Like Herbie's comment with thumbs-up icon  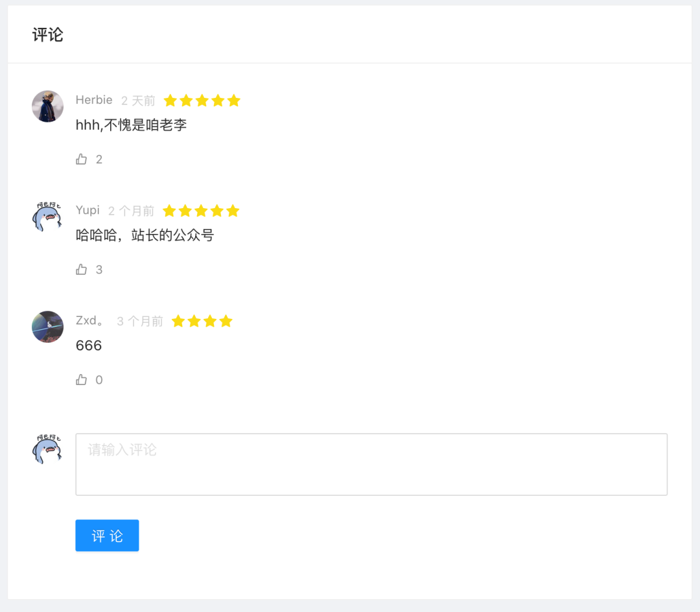click(x=81, y=159)
